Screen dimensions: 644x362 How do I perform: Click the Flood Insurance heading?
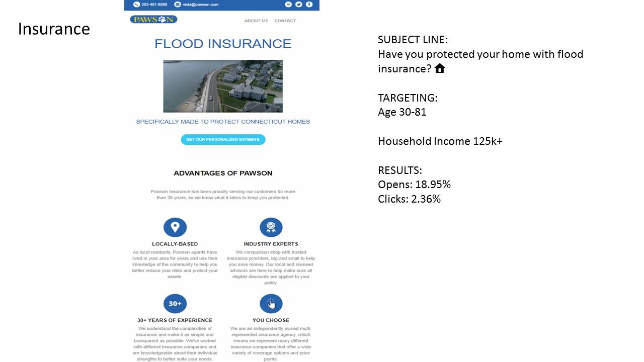tap(223, 44)
